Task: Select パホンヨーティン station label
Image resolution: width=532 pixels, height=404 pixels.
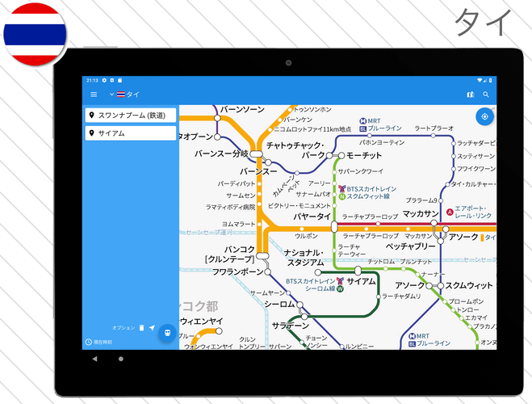Action: (382, 142)
